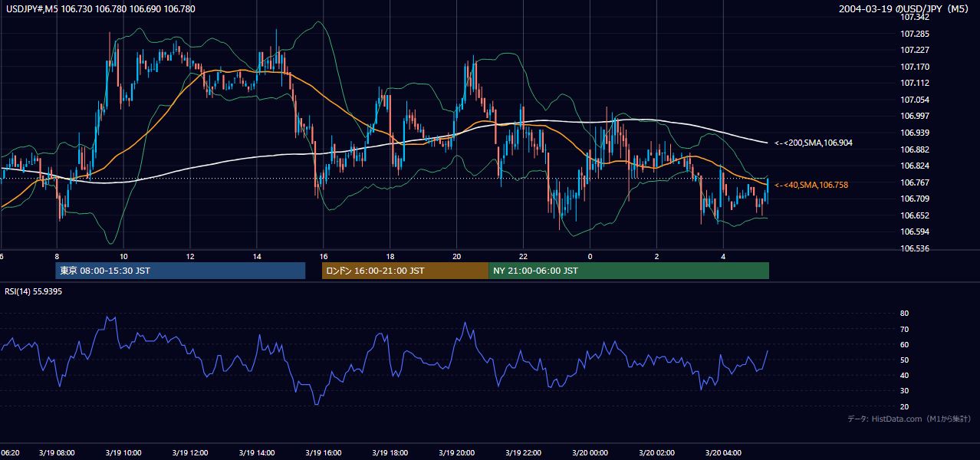Click the HistData.com data source credit
Viewport: 980px width, 460px height.
coord(909,419)
